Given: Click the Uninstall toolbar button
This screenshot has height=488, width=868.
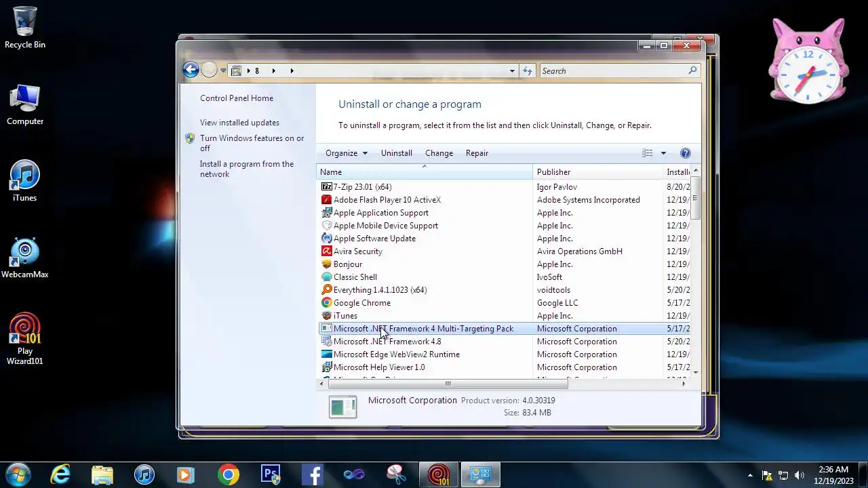Looking at the screenshot, I should 397,153.
